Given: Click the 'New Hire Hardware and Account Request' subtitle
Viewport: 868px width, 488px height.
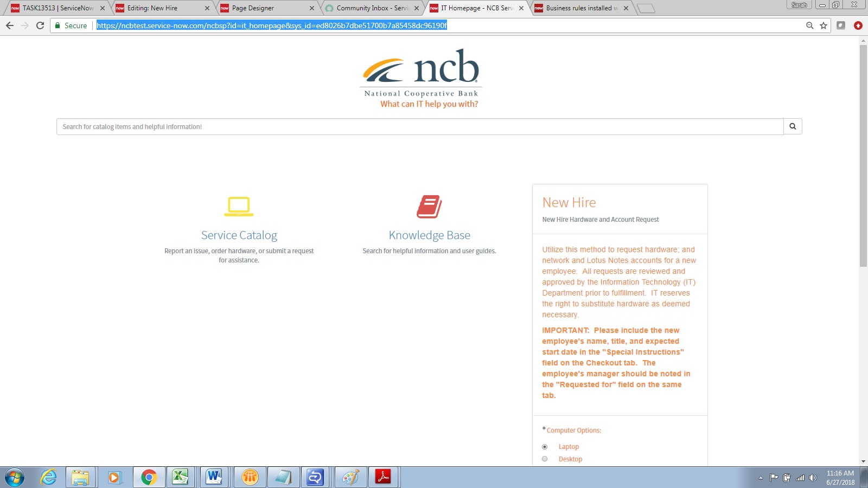Looking at the screenshot, I should pos(601,220).
